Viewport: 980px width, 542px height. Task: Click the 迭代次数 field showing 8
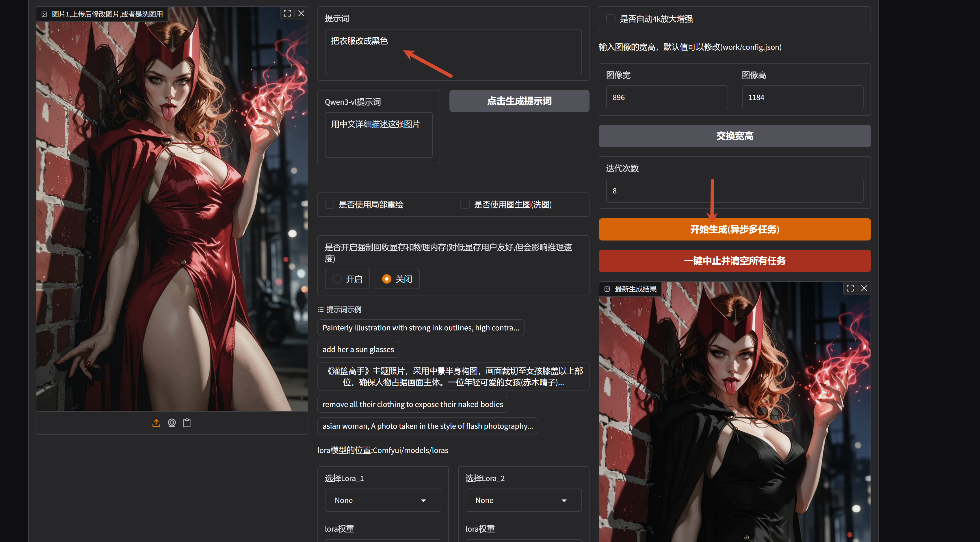pyautogui.click(x=734, y=191)
